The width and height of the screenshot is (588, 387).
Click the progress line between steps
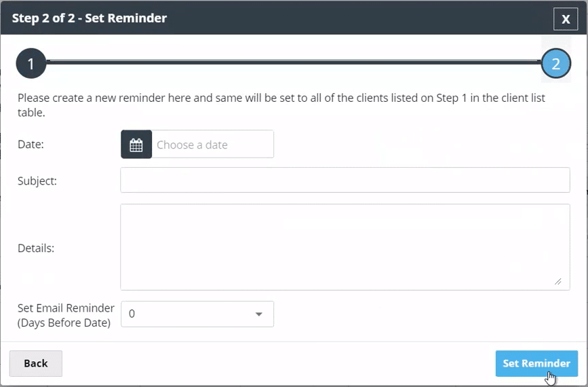(x=293, y=62)
